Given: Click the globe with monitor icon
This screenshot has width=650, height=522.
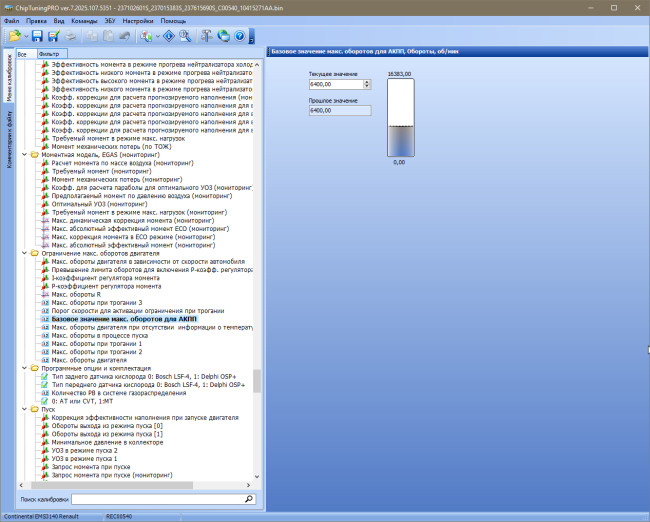Looking at the screenshot, I should coord(223,36).
